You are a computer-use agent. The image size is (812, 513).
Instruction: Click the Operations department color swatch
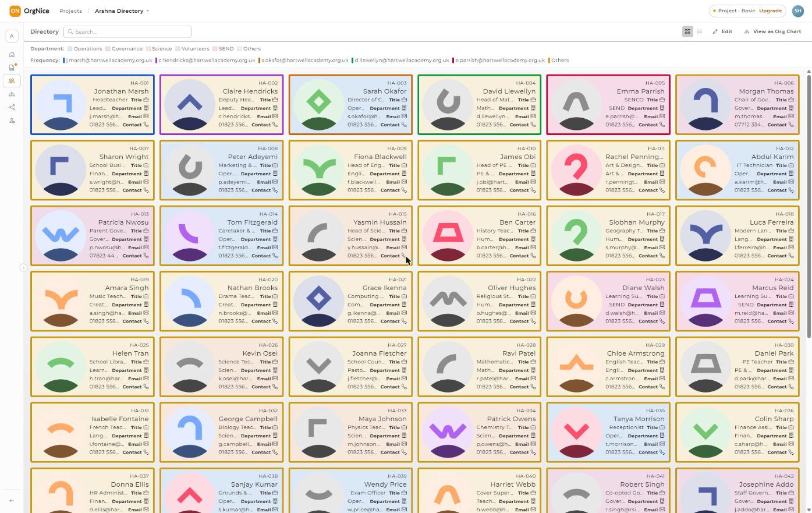[70, 49]
